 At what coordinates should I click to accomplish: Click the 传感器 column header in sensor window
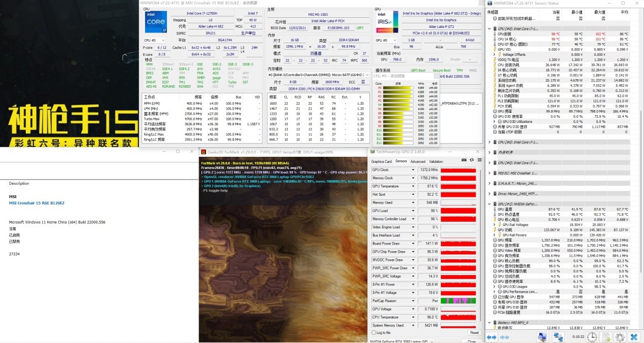493,12
